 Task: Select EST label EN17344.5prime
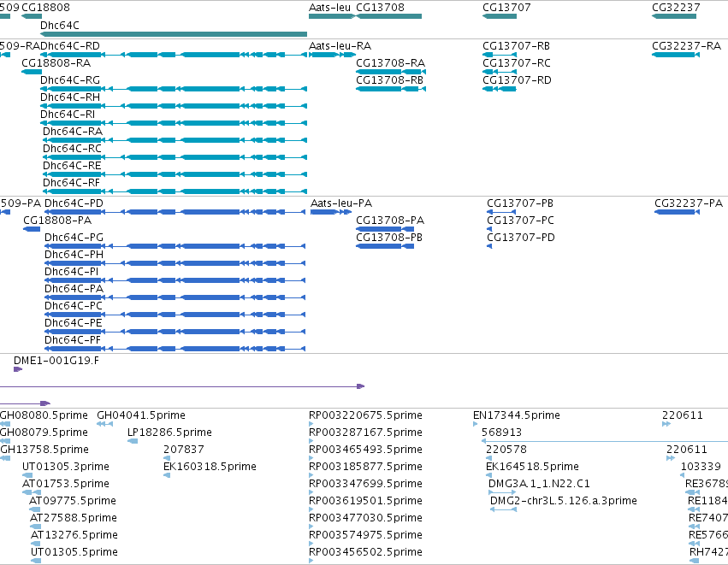coord(517,415)
